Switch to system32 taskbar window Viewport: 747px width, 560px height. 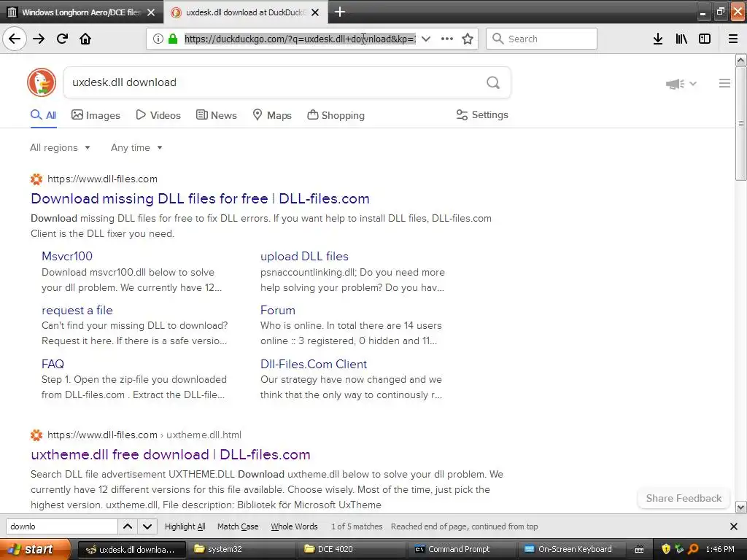[x=241, y=549]
